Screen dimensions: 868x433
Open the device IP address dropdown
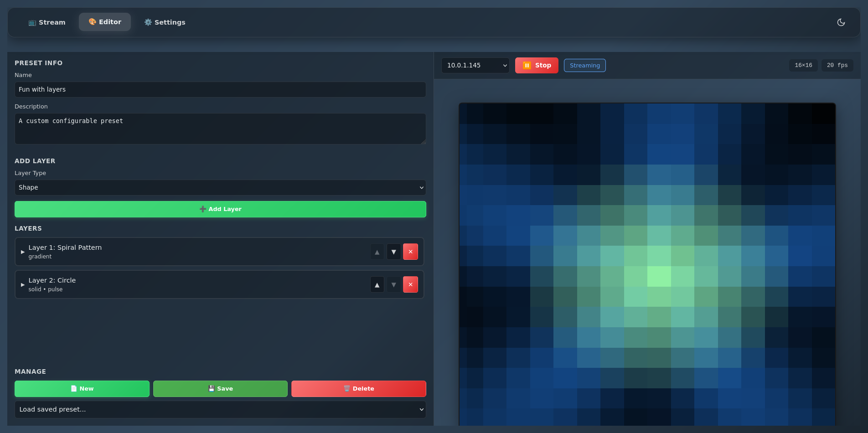pyautogui.click(x=475, y=65)
